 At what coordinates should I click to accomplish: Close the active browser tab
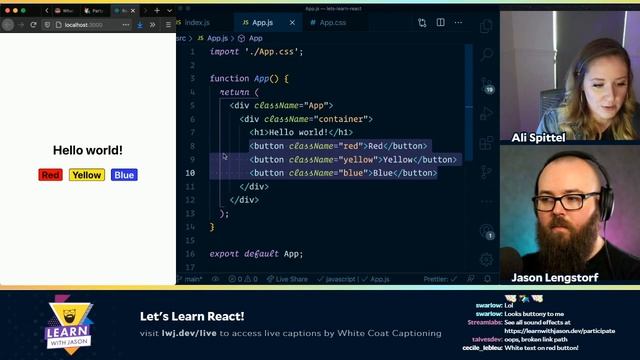pyautogui.click(x=133, y=11)
